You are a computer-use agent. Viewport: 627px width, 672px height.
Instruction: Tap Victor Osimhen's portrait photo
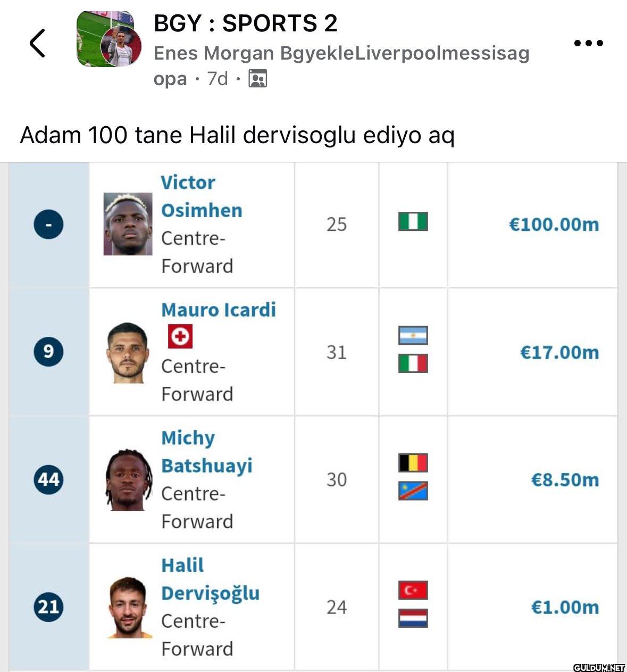[x=128, y=224]
